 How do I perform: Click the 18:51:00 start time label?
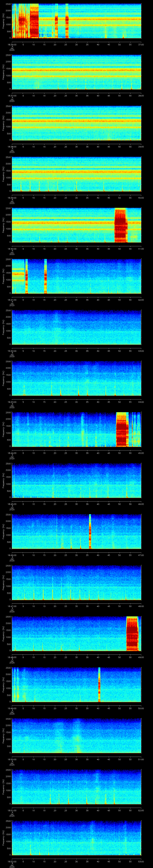tap(12, 810)
